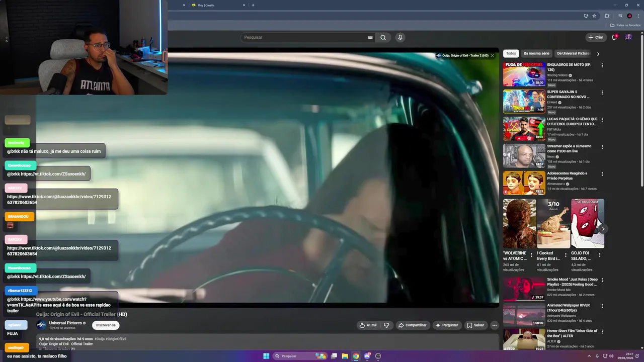Screen dimensions: 644x362
Task: Open options for Adolescentes Reagindo video
Action: click(x=602, y=174)
